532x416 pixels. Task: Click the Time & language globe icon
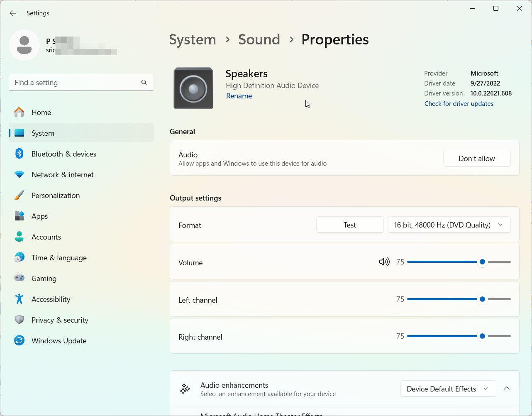coord(19,257)
